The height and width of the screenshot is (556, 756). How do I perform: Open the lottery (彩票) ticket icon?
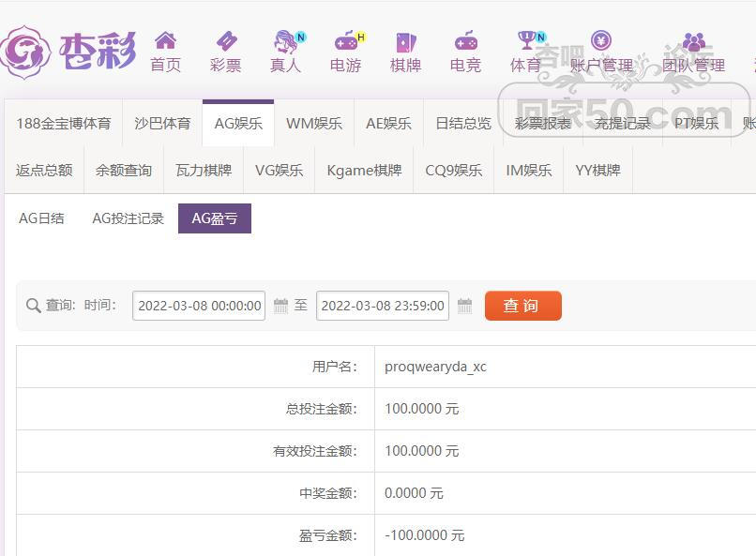pos(225,41)
